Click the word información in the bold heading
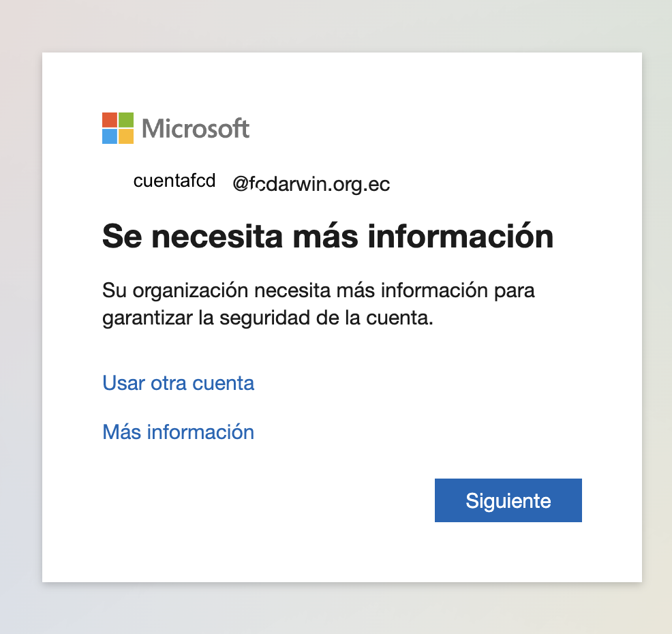Screen dimensions: 672x634 [x=461, y=236]
